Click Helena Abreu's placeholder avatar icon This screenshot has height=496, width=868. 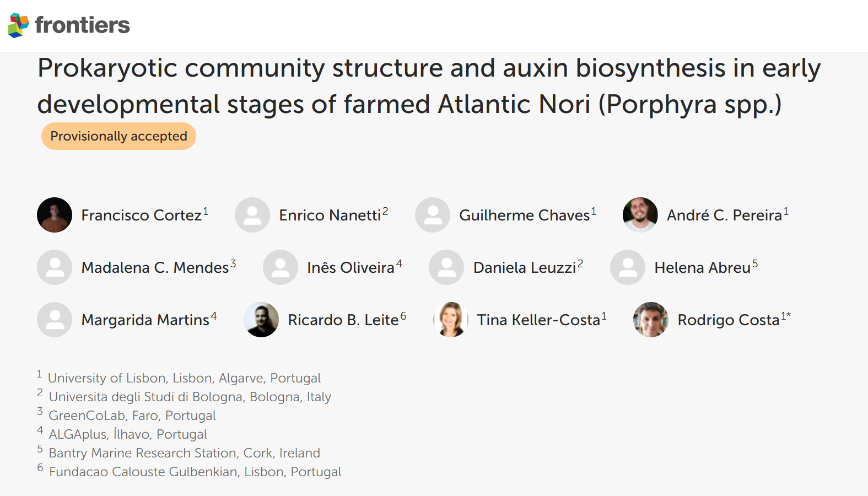(628, 267)
